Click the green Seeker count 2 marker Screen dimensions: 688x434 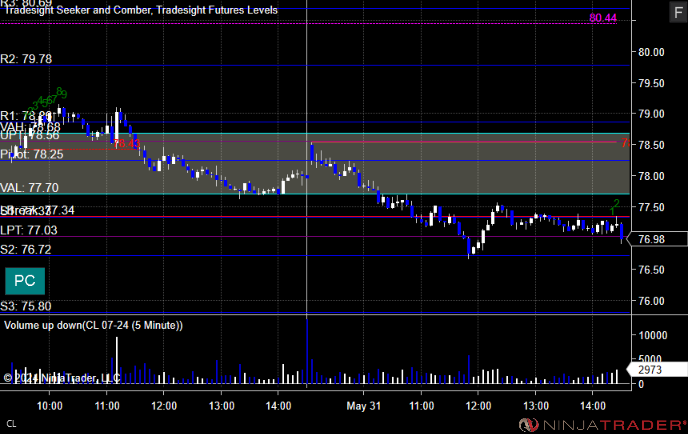click(x=616, y=203)
